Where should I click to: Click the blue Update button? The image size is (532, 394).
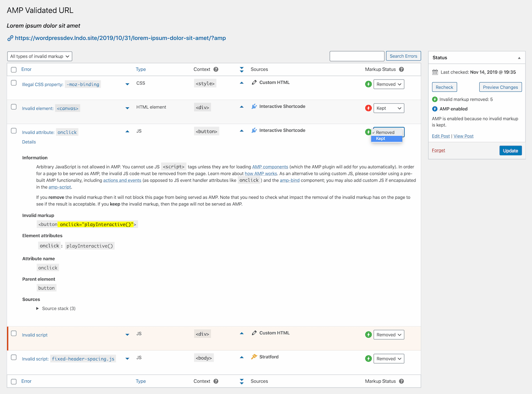[x=510, y=150]
